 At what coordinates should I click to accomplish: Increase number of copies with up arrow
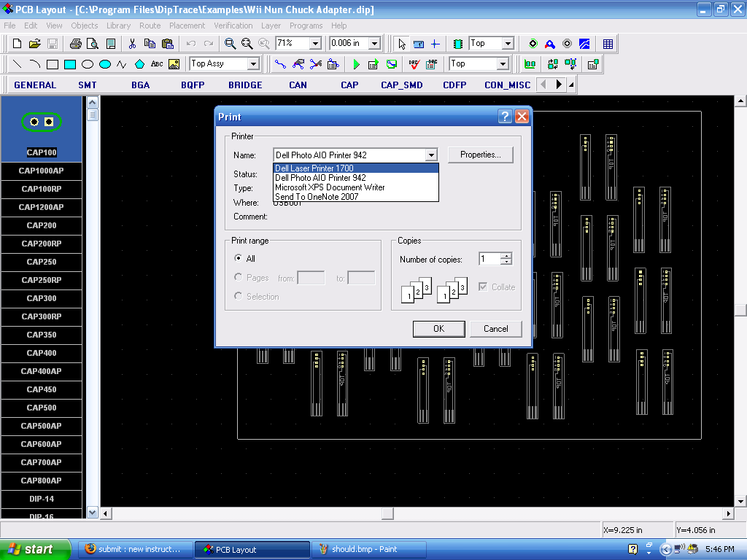[x=506, y=255]
